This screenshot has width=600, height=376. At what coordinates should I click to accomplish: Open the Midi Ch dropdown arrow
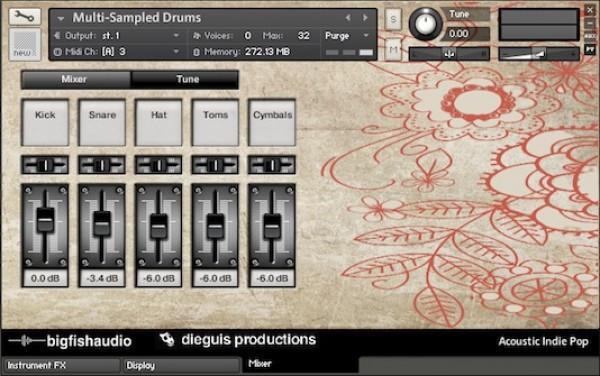(x=176, y=51)
